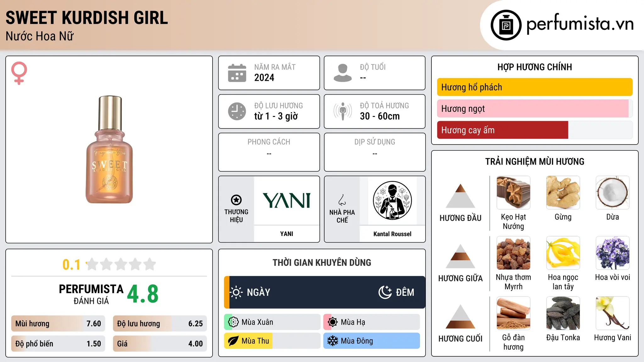Click the perfumista.vn site name
This screenshot has width=644, height=362.
click(580, 24)
